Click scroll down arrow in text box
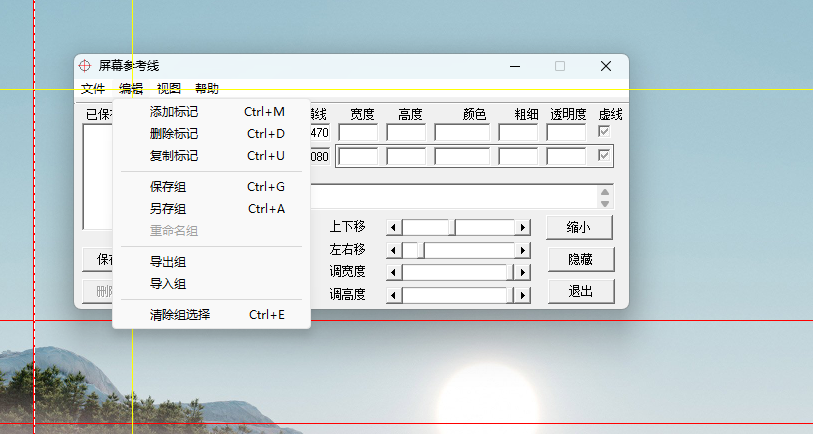813x434 pixels. [x=605, y=203]
